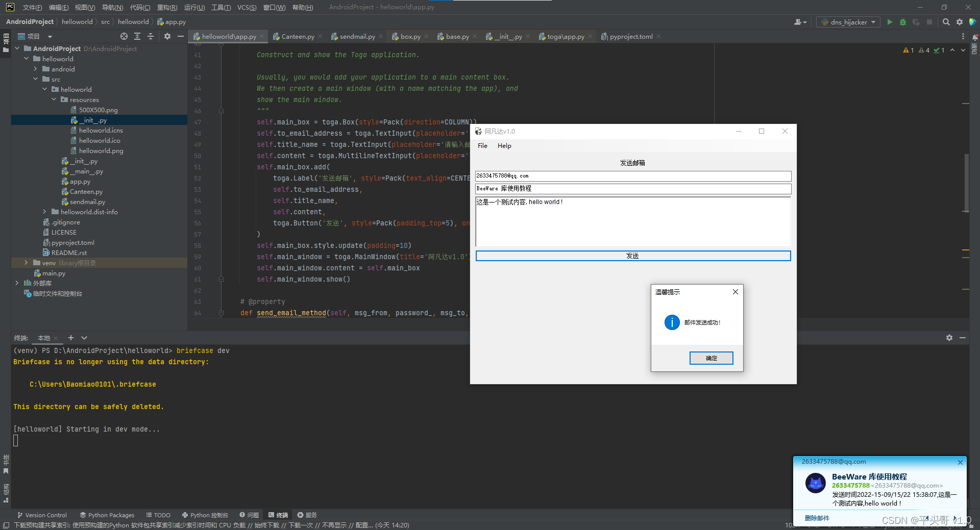The height and width of the screenshot is (530, 980).
Task: Expand all icon in project panel toolbar
Action: coord(137,36)
